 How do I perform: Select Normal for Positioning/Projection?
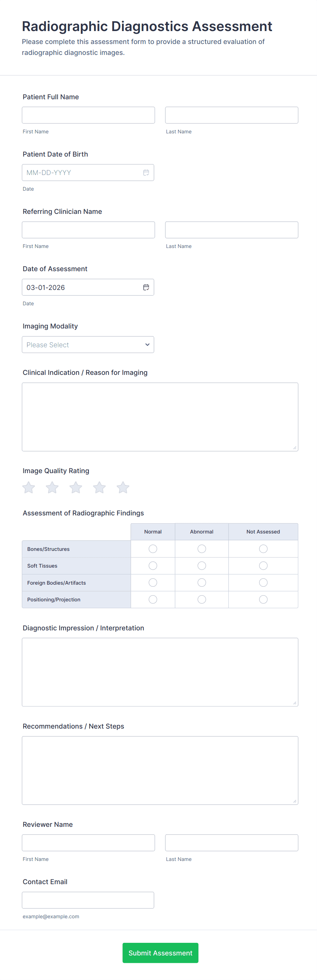[x=153, y=599]
